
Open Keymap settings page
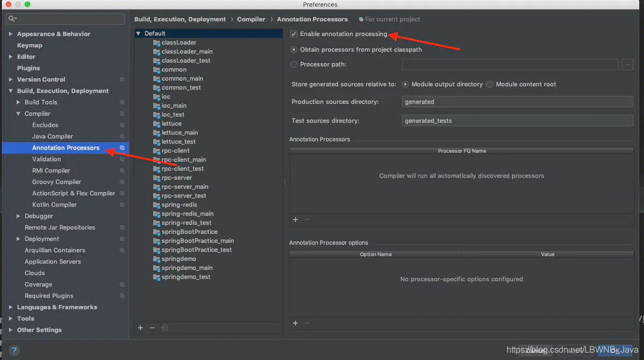click(x=30, y=46)
